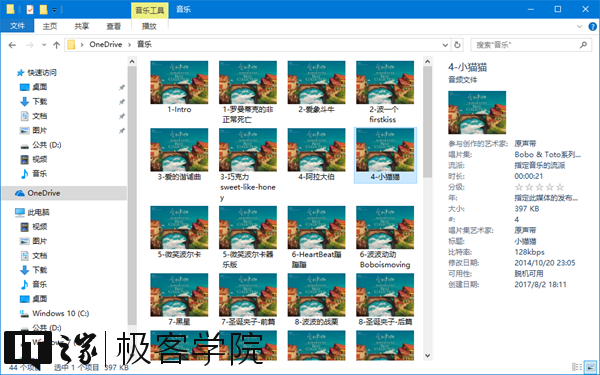Unpin 桌面 using its pin icon
Screen dimensions: 600x375
tap(122, 88)
